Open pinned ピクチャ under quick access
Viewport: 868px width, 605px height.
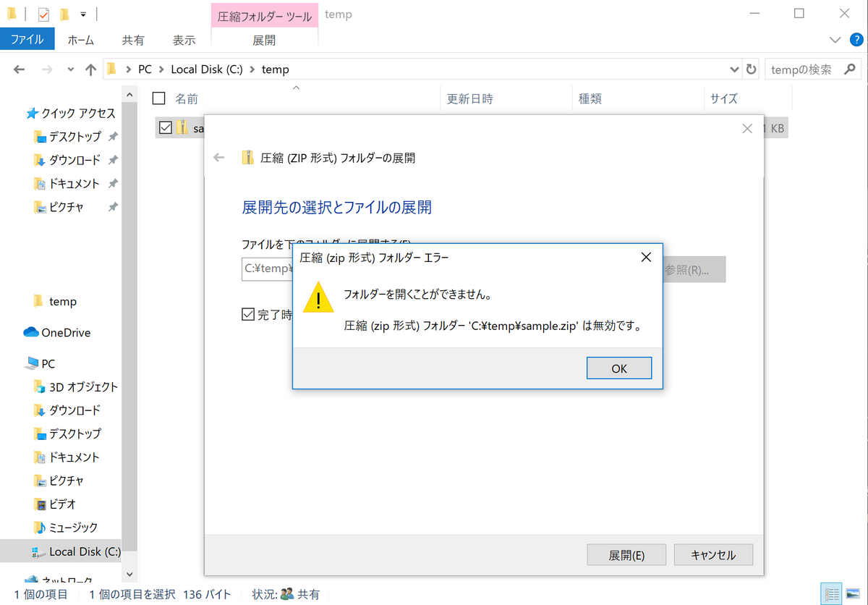point(59,207)
